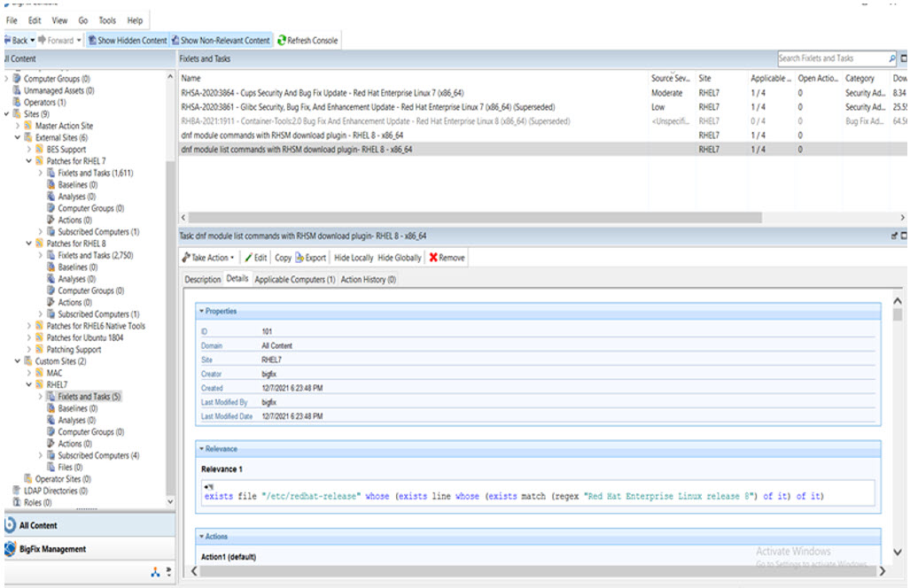Select the BigFix Management domain icon

pos(10,549)
